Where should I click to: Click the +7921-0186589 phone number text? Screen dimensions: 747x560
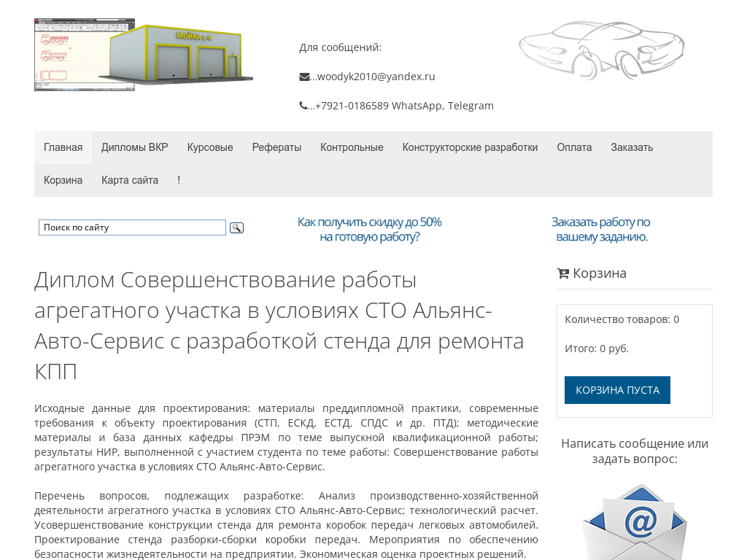352,106
